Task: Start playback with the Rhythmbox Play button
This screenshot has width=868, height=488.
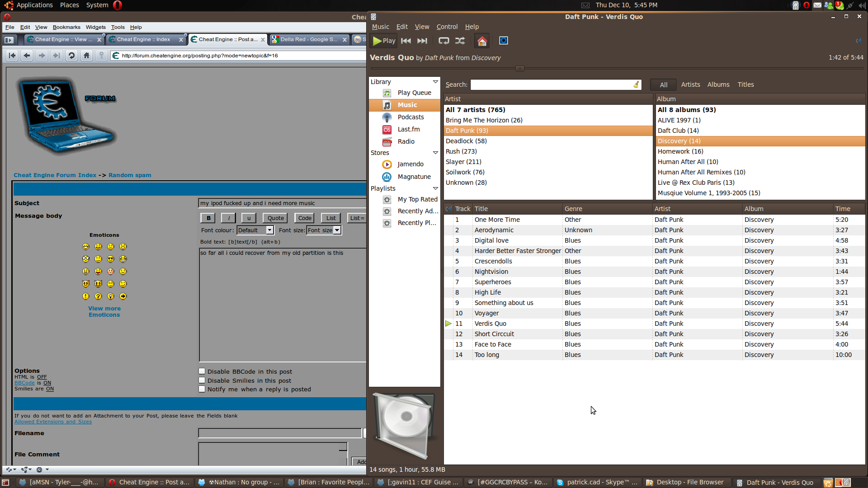Action: (x=384, y=41)
